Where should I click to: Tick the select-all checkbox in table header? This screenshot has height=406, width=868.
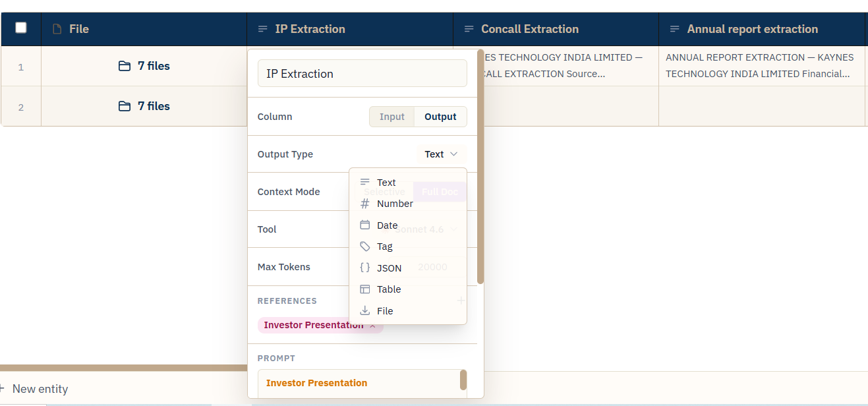pyautogui.click(x=21, y=28)
